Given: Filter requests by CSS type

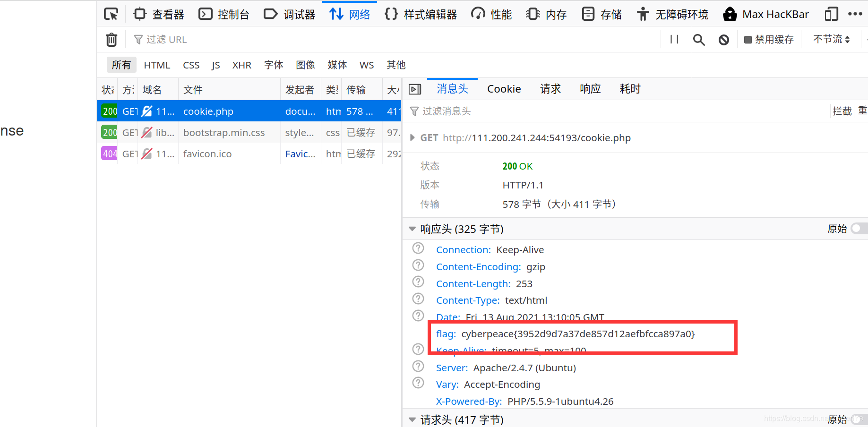Looking at the screenshot, I should [191, 65].
